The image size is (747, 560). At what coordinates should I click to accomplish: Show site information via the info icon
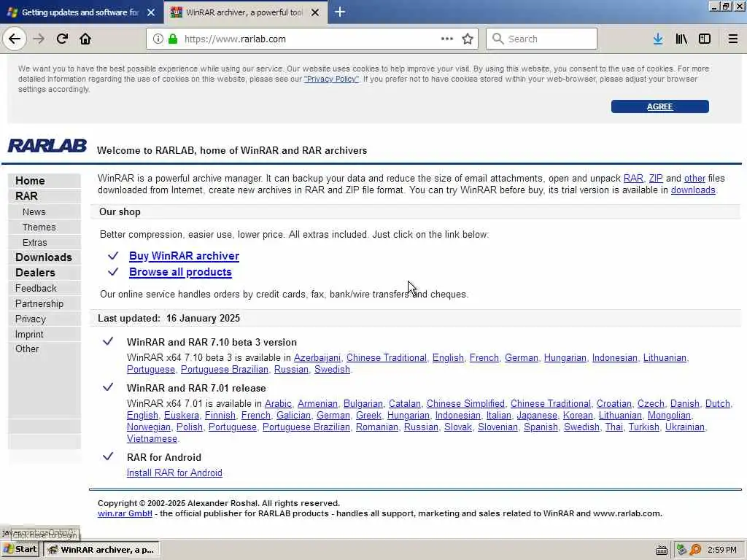tap(158, 39)
